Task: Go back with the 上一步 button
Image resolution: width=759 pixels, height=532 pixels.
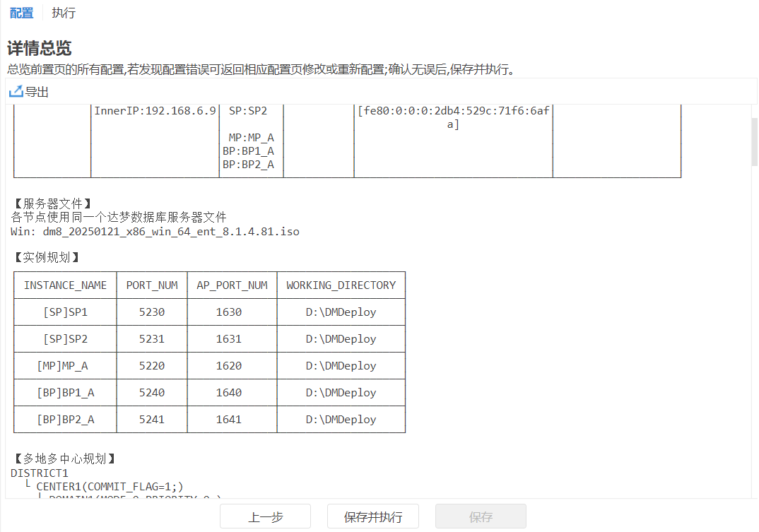Action: [x=265, y=517]
